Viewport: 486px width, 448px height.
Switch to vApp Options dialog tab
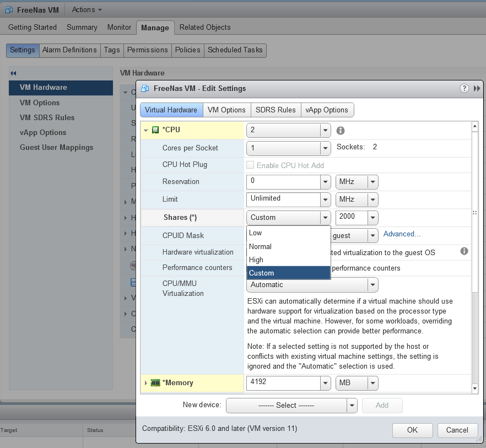[x=327, y=110]
